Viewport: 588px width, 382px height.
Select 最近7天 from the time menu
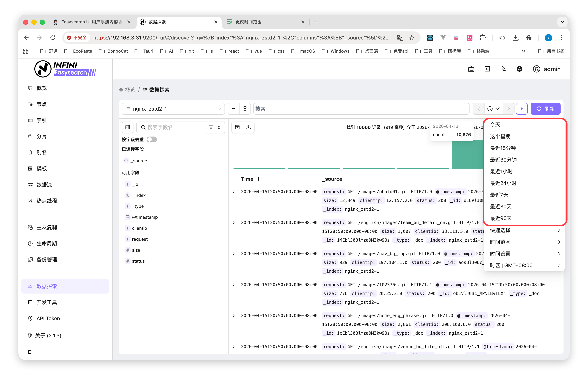pos(499,195)
